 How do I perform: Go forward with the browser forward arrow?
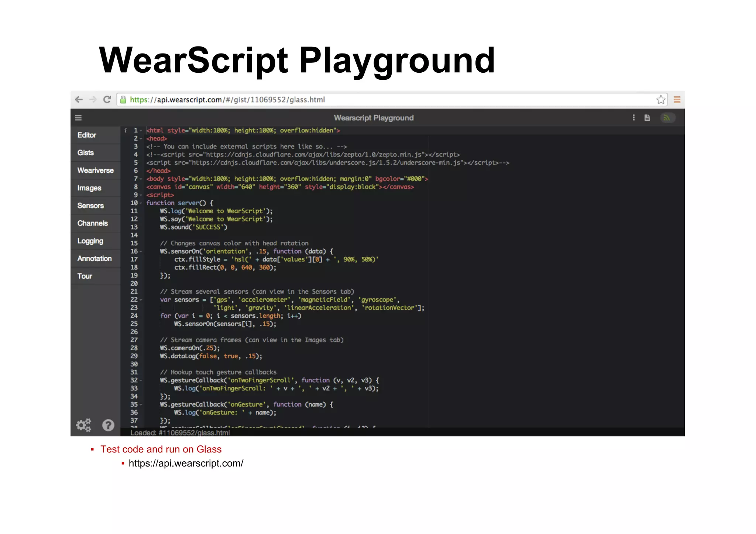93,100
